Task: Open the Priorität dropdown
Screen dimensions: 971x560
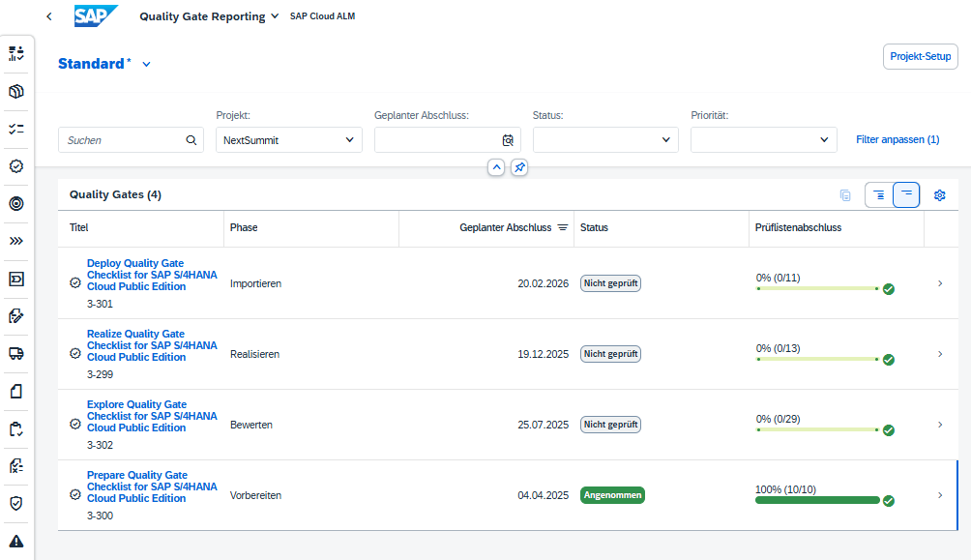Action: click(x=763, y=140)
